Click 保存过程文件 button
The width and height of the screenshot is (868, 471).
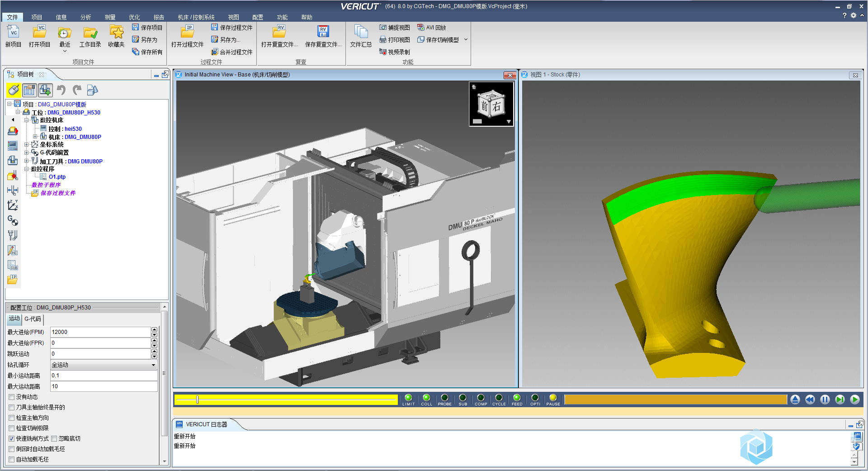pyautogui.click(x=232, y=28)
